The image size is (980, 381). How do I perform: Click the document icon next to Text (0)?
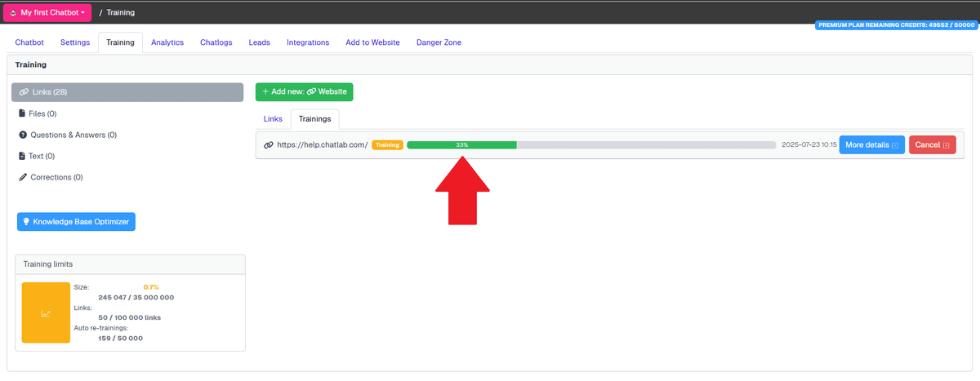click(22, 156)
